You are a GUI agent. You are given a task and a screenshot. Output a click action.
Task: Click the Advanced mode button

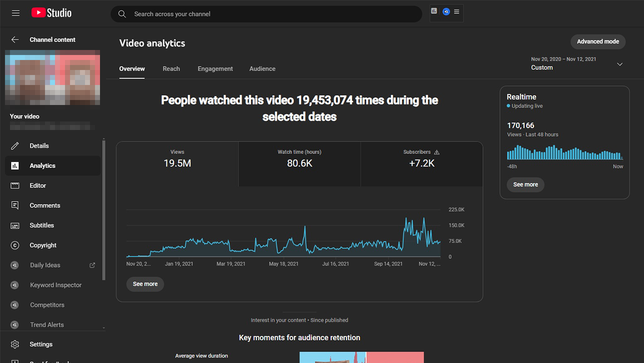click(x=598, y=41)
